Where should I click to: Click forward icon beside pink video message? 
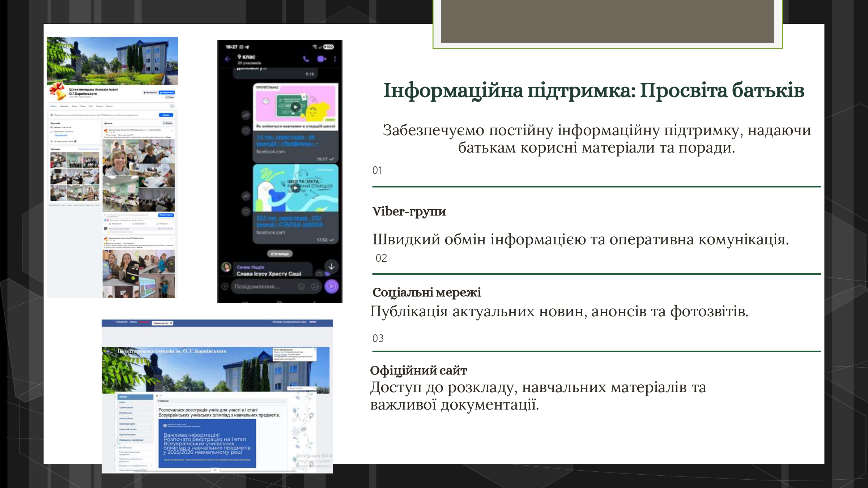tap(246, 115)
